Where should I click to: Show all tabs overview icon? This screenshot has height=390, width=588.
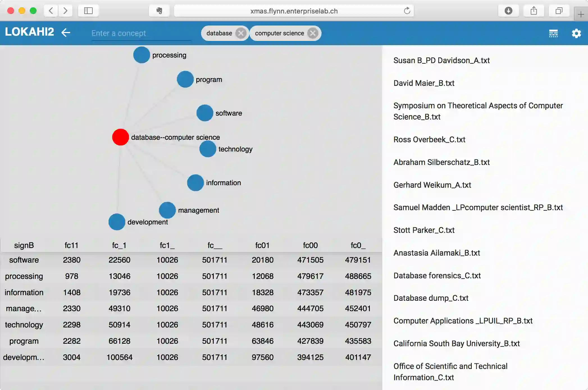coord(559,11)
